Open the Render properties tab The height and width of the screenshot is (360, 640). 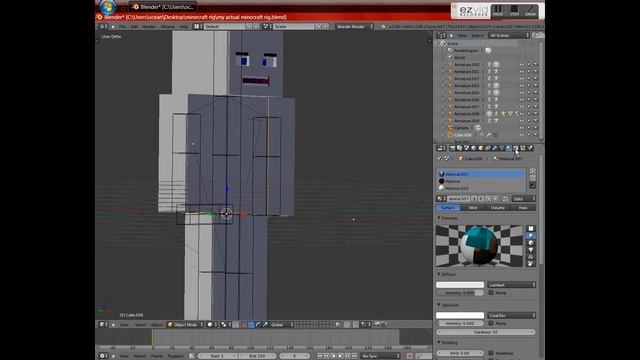(x=452, y=148)
